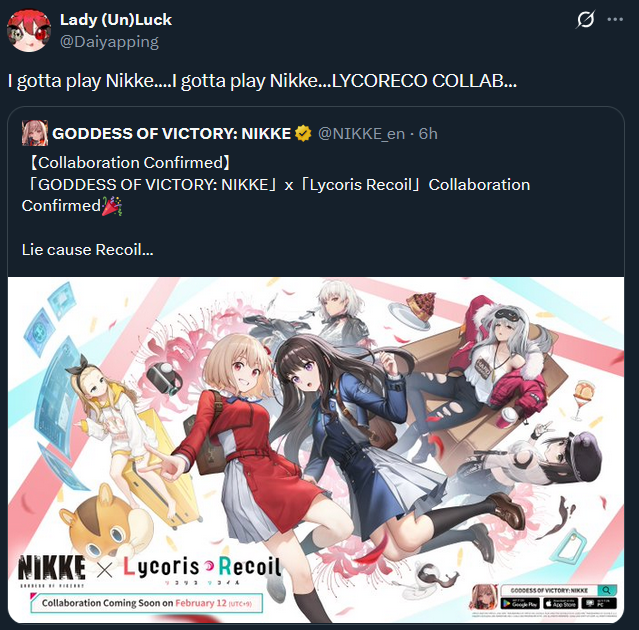Image resolution: width=639 pixels, height=630 pixels.
Task: Click the NIKKE account avatar in quote
Action: click(x=35, y=133)
